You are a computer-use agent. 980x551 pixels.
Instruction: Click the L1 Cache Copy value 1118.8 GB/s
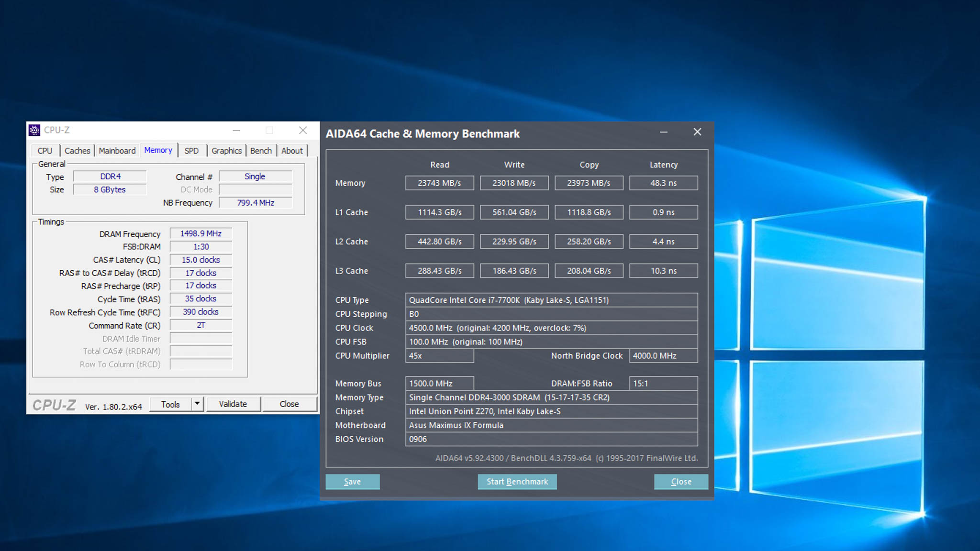coord(589,212)
